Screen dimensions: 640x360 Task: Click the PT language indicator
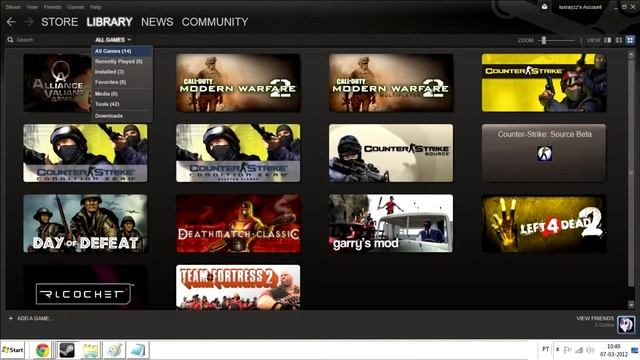546,349
